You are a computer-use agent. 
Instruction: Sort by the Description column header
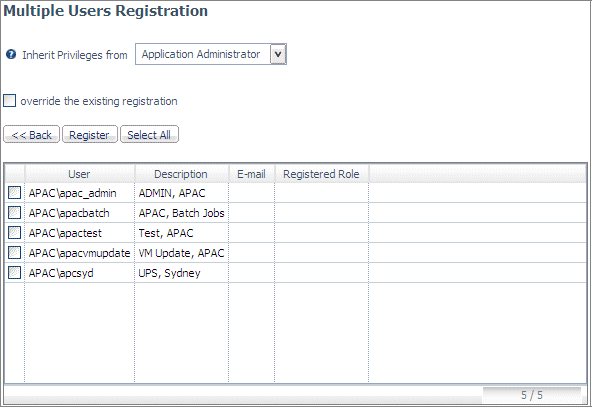pos(181,174)
